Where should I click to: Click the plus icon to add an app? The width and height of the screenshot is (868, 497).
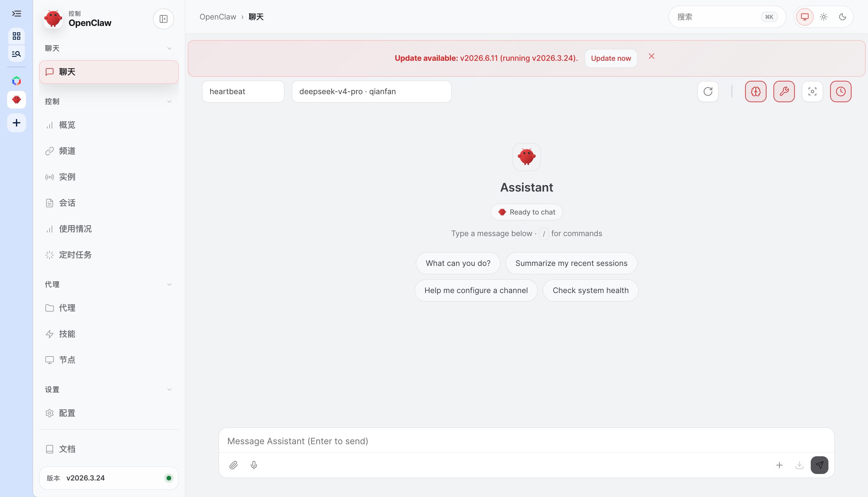17,123
